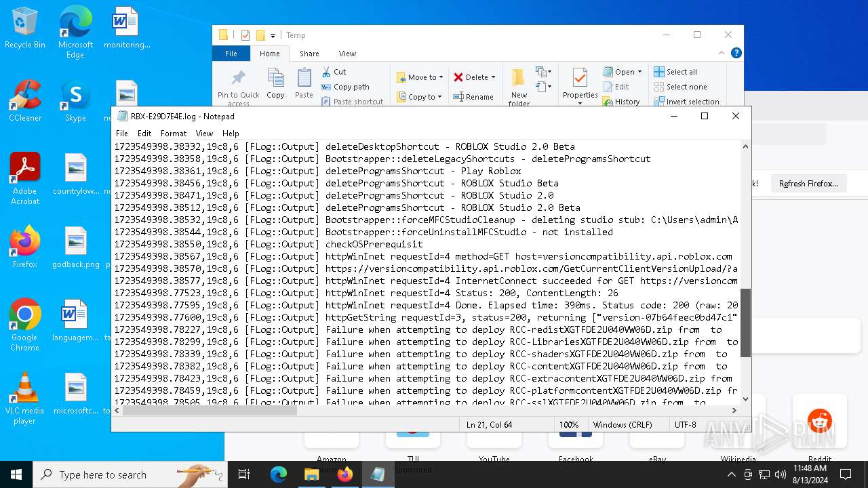The image size is (868, 488).
Task: Open the volume icon in system tray
Action: pos(781,474)
